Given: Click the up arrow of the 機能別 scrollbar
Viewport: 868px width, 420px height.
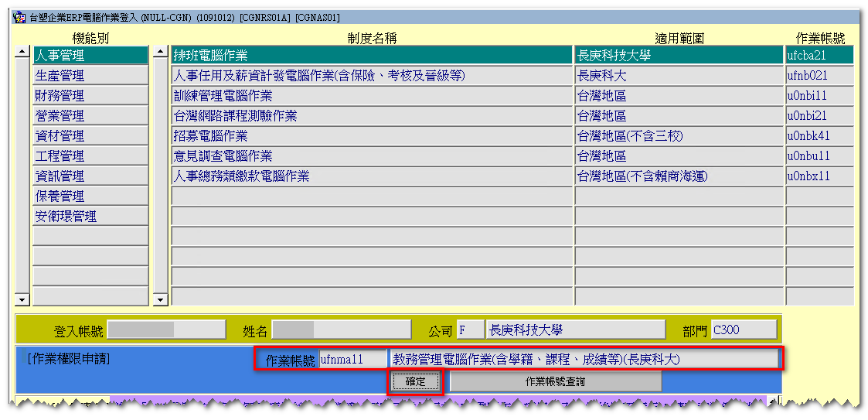Looking at the screenshot, I should pos(22,52).
